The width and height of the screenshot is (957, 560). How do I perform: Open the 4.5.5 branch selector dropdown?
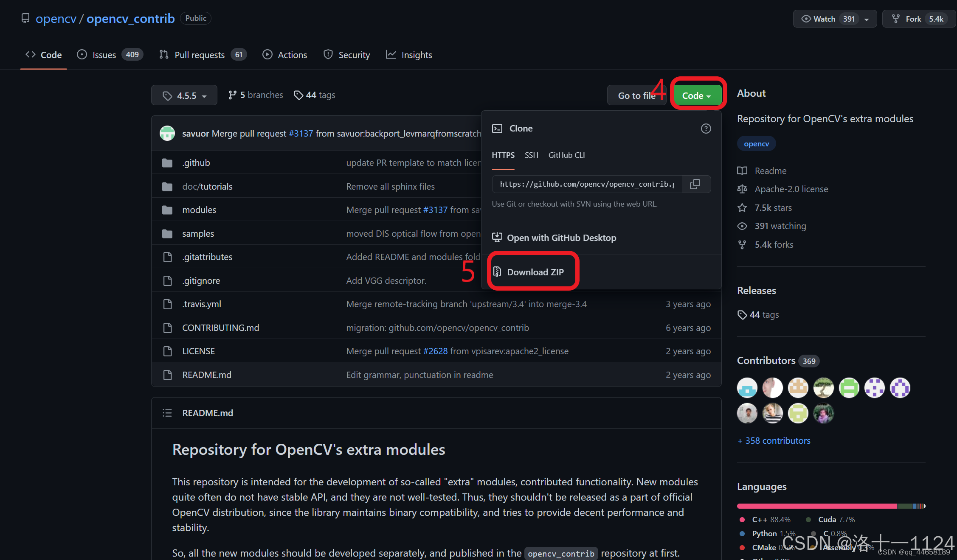click(184, 95)
